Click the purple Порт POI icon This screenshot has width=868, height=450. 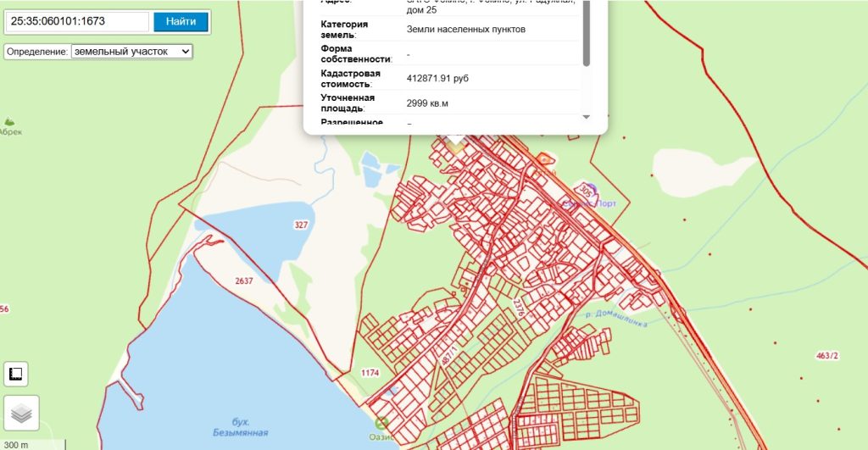coord(591,189)
